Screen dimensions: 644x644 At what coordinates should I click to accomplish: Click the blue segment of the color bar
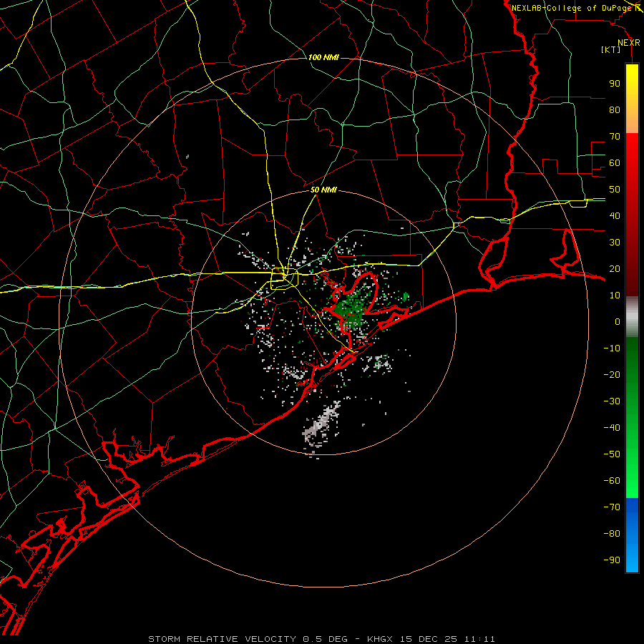[632, 535]
